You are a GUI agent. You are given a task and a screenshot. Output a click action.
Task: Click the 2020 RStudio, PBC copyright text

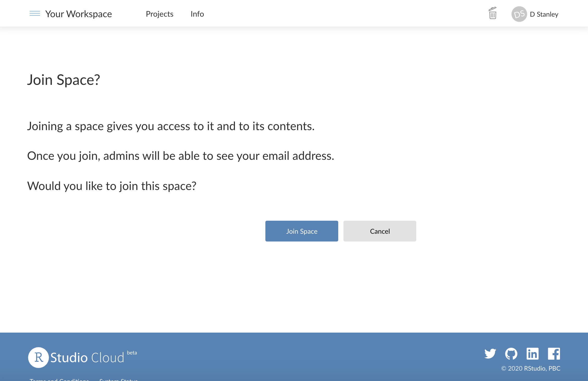point(531,369)
